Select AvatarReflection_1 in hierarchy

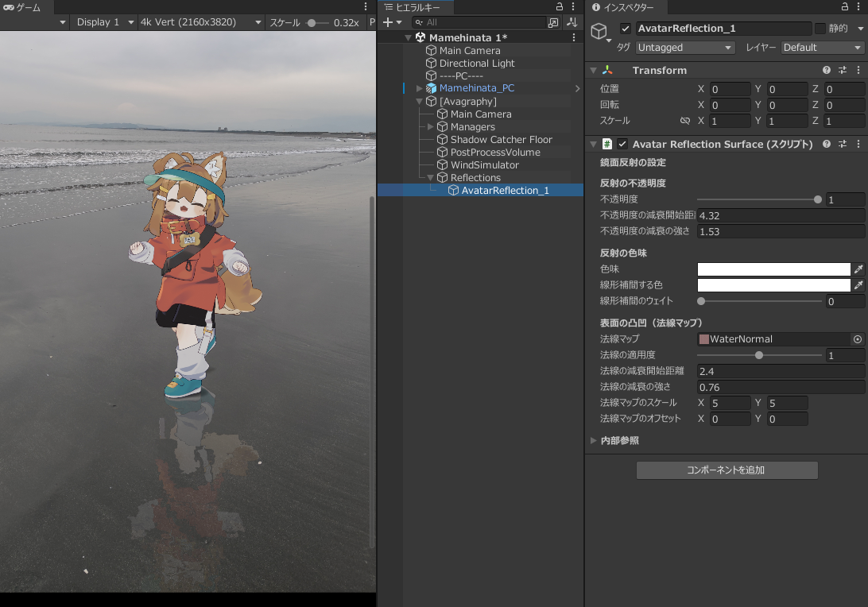[505, 191]
